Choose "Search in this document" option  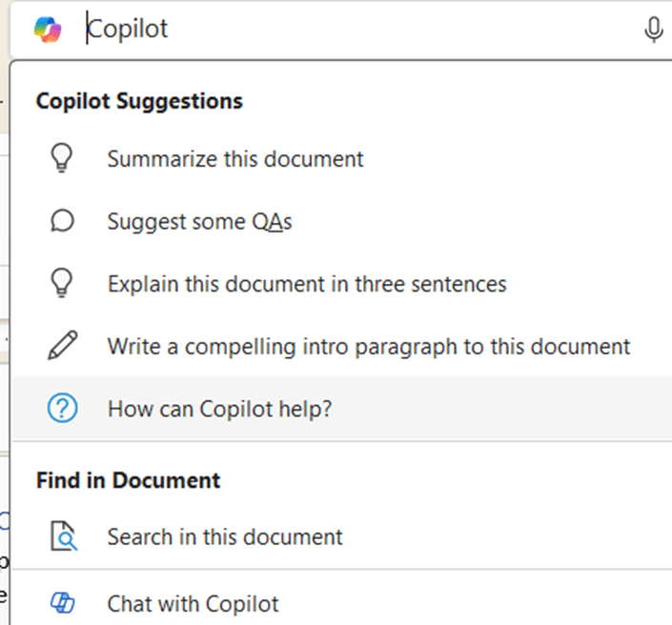225,537
